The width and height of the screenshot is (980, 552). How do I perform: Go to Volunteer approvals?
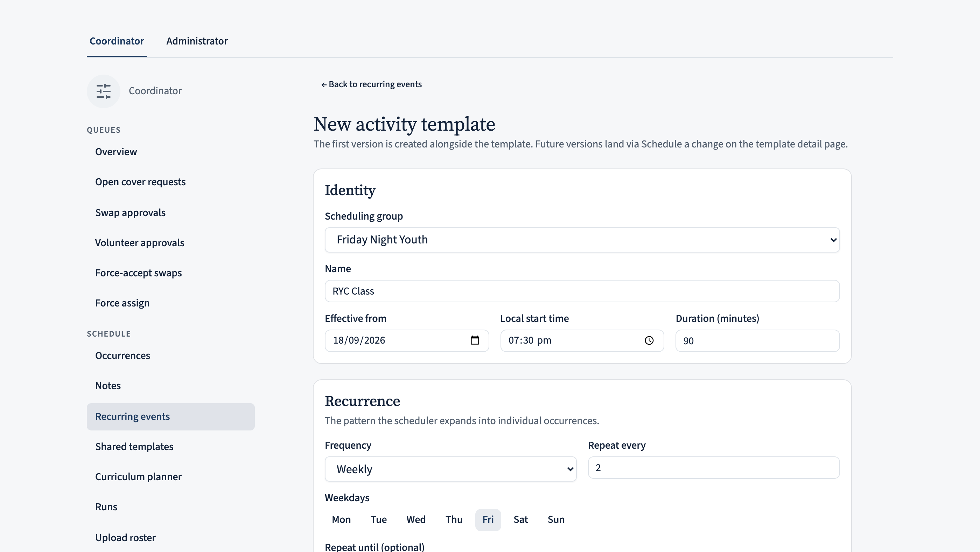(x=170, y=242)
